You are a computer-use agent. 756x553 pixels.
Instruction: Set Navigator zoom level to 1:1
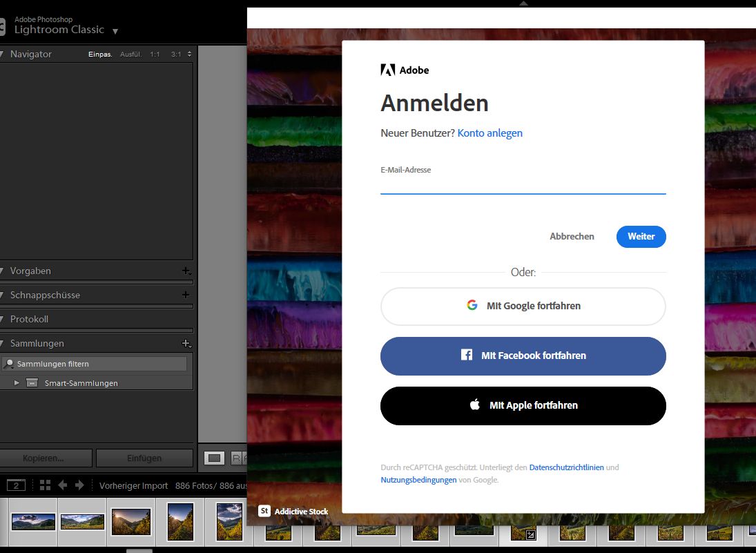(x=155, y=55)
